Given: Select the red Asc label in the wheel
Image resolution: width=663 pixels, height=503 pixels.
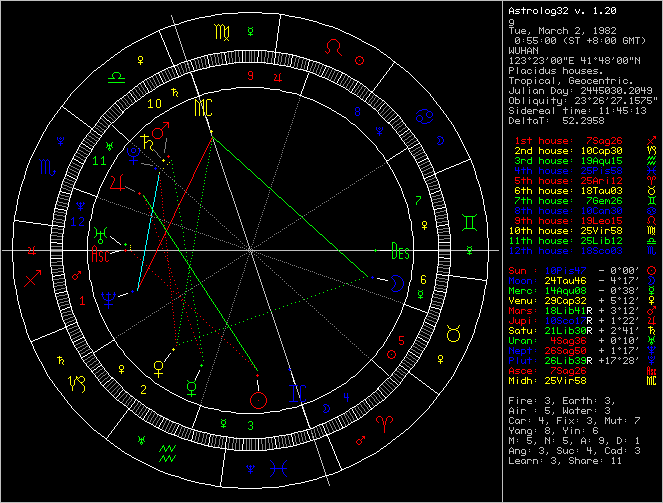Looking at the screenshot, I should point(102,256).
